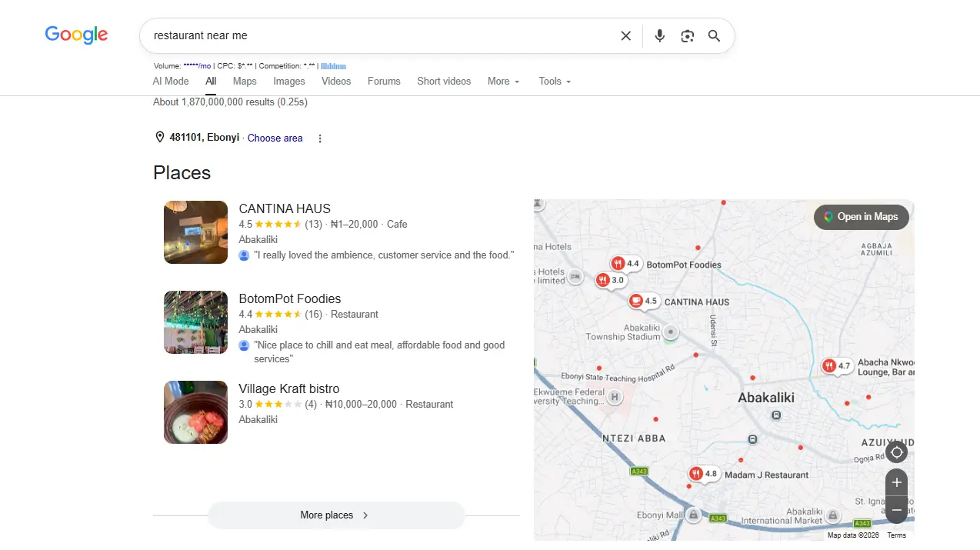Open the CANTINA HAUS listing title
The height and width of the screenshot is (550, 980).
click(285, 208)
